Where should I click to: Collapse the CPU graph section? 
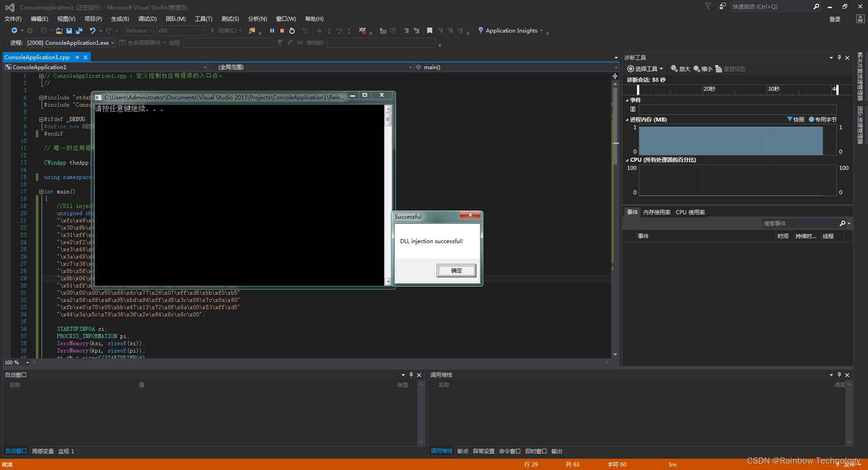click(x=627, y=160)
